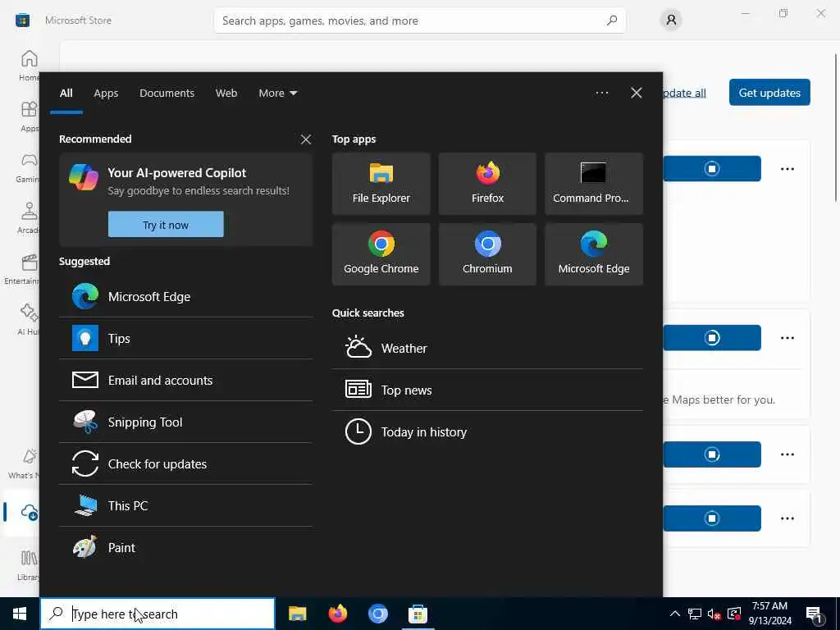Open Entertainment section in Store sidebar
Image resolution: width=840 pixels, height=630 pixels.
tap(22, 269)
